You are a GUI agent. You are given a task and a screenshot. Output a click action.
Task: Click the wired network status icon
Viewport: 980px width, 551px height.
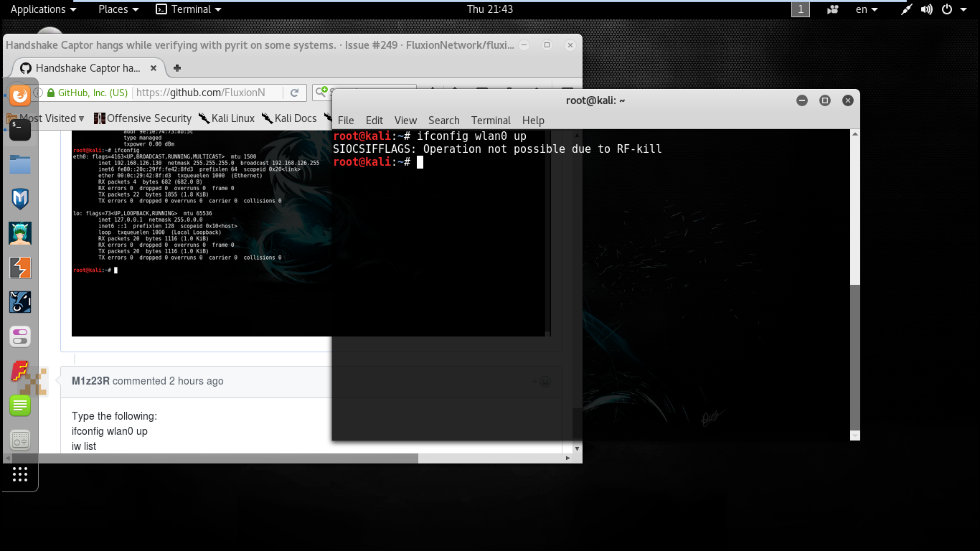point(907,9)
